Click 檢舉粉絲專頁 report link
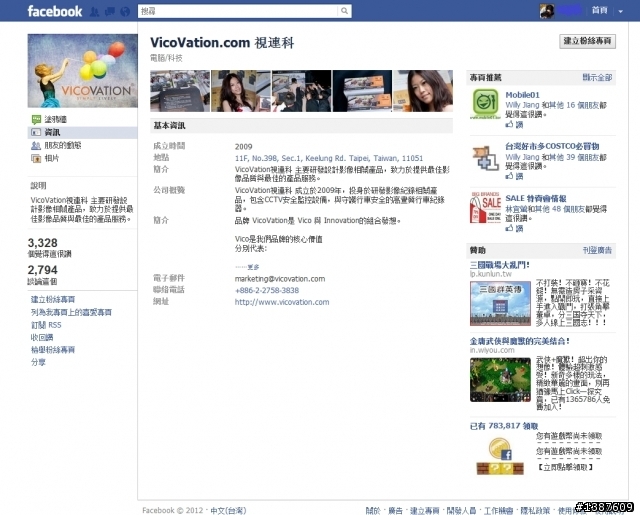The width and height of the screenshot is (640, 515). click(53, 350)
